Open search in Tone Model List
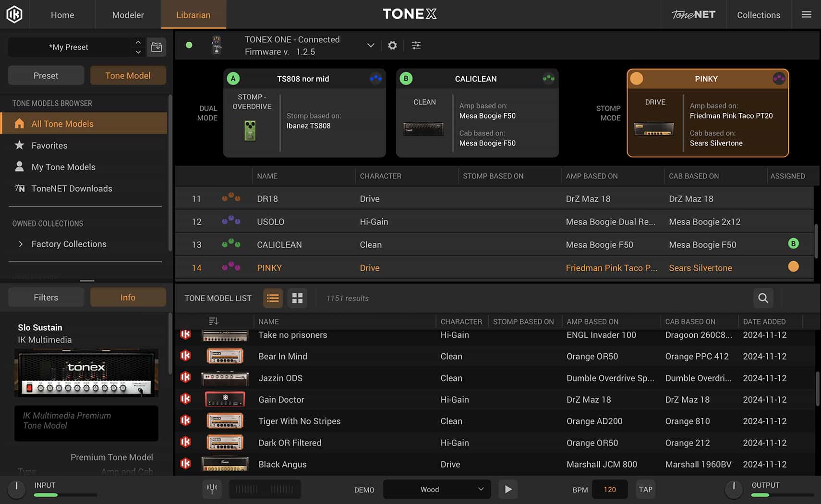This screenshot has height=504, width=821. [763, 298]
